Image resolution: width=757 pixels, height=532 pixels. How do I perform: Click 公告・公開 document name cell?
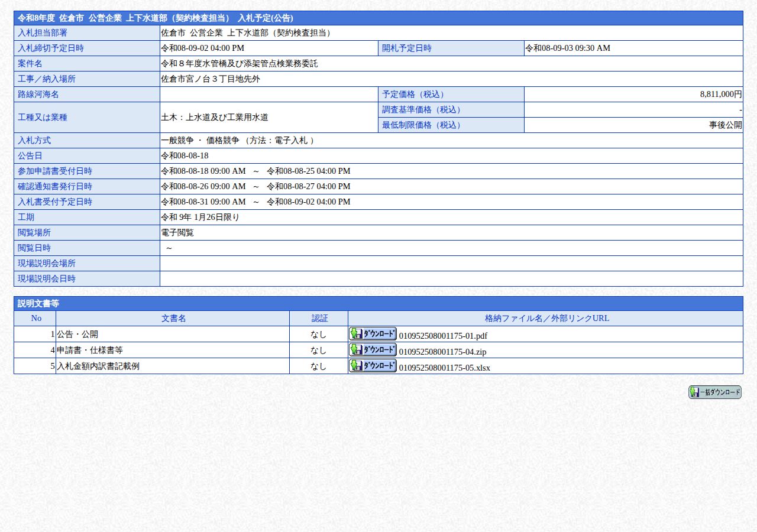(x=173, y=334)
